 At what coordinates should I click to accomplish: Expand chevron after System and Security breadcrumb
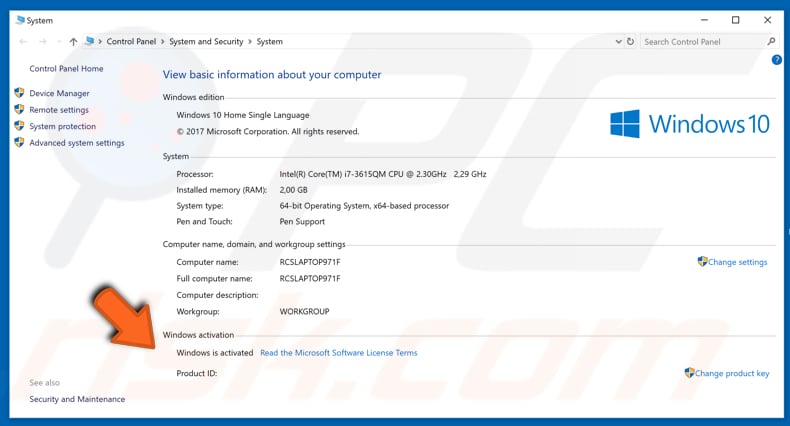click(250, 42)
